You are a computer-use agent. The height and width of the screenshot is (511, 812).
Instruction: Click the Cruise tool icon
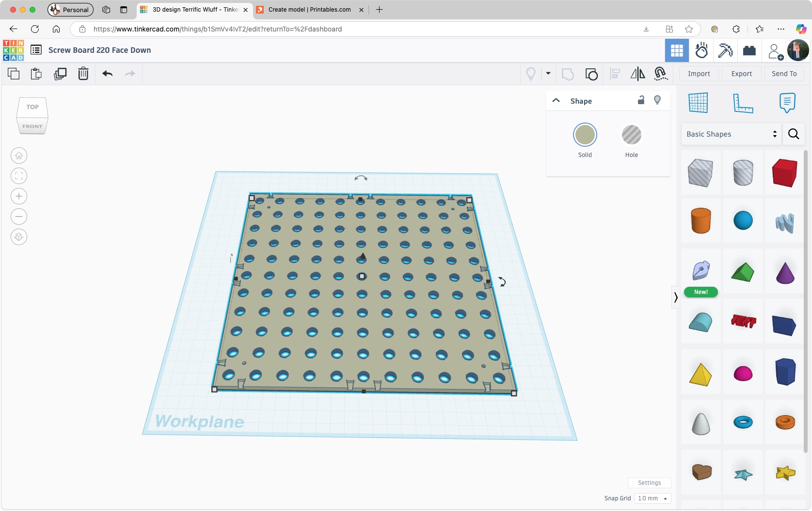(x=661, y=74)
